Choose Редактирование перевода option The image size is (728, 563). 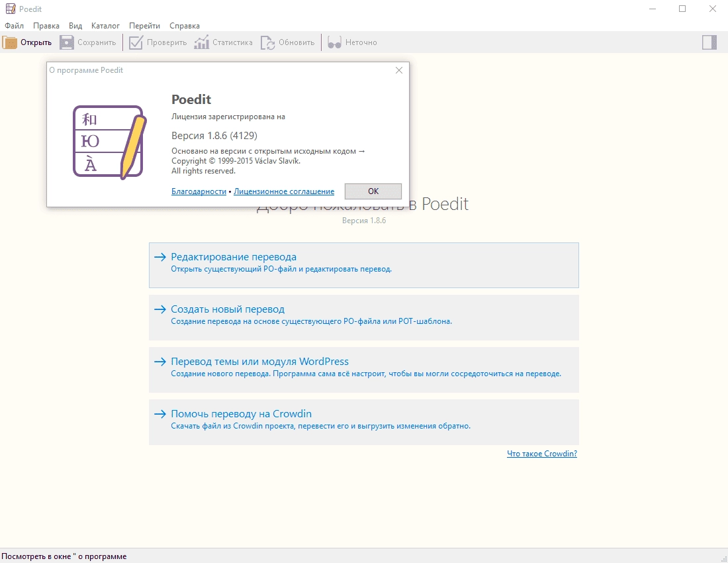point(364,265)
